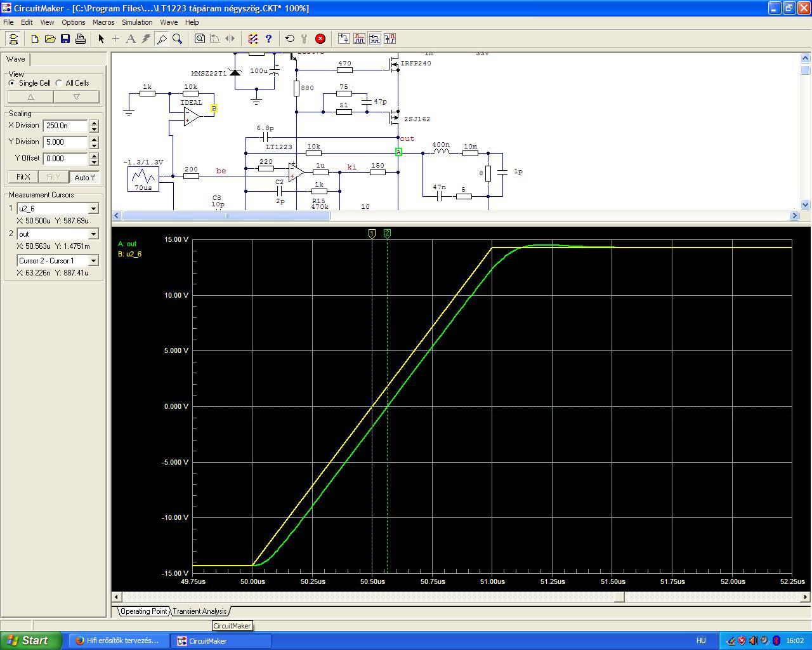
Task: Activate the probe tool icon
Action: [162, 39]
